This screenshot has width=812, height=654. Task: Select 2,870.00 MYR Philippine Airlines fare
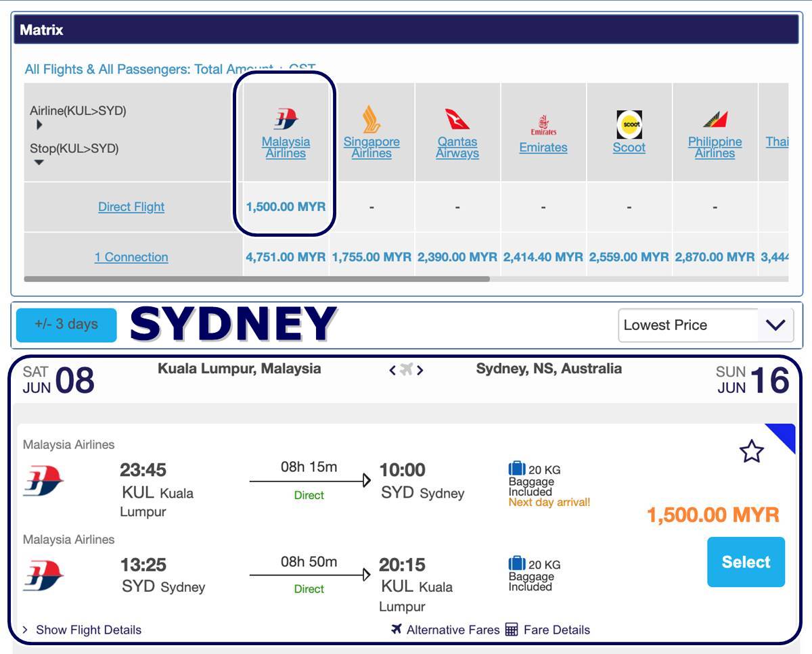[715, 257]
